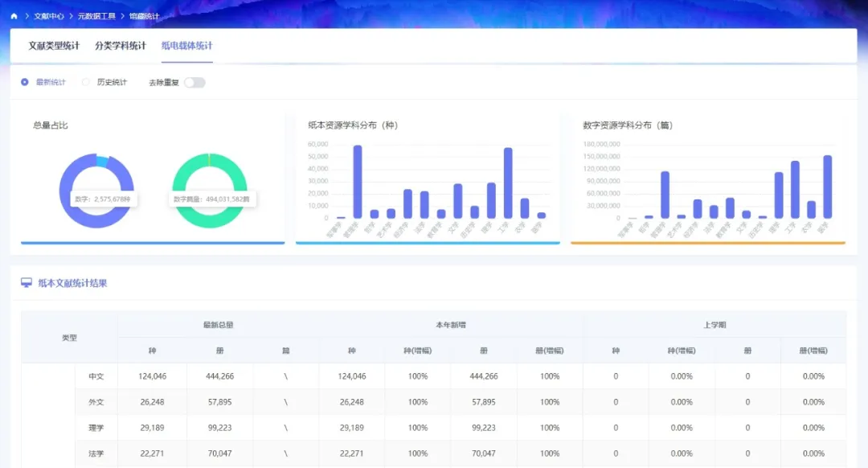Screen dimensions: 868x468
Task: Click the 外文 row label
Action: point(96,401)
